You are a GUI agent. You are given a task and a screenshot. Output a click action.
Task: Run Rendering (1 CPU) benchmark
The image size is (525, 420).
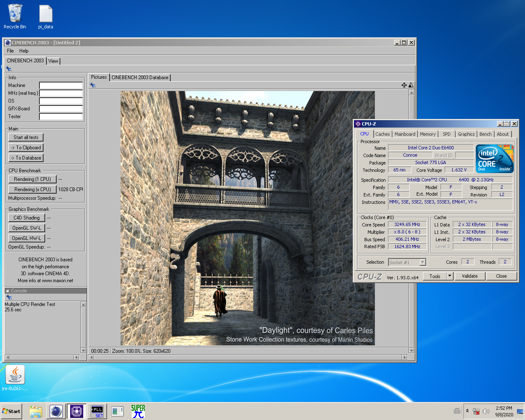[32, 179]
